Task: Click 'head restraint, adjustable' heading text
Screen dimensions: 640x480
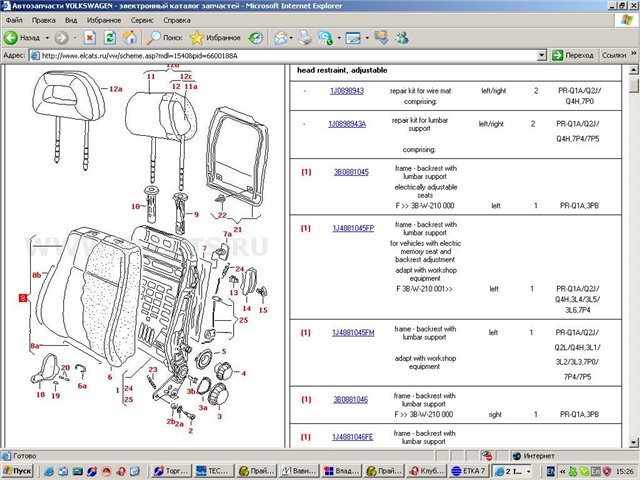Action: 342,70
